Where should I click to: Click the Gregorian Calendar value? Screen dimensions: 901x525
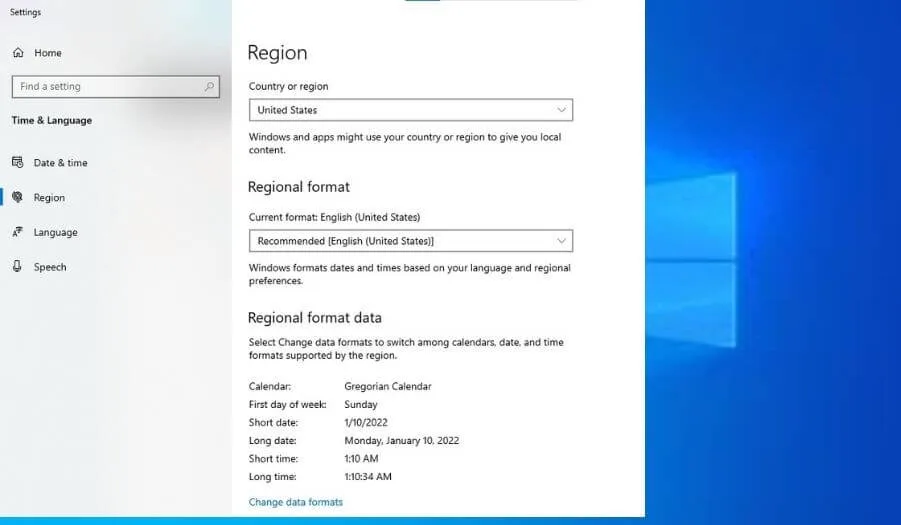click(388, 387)
